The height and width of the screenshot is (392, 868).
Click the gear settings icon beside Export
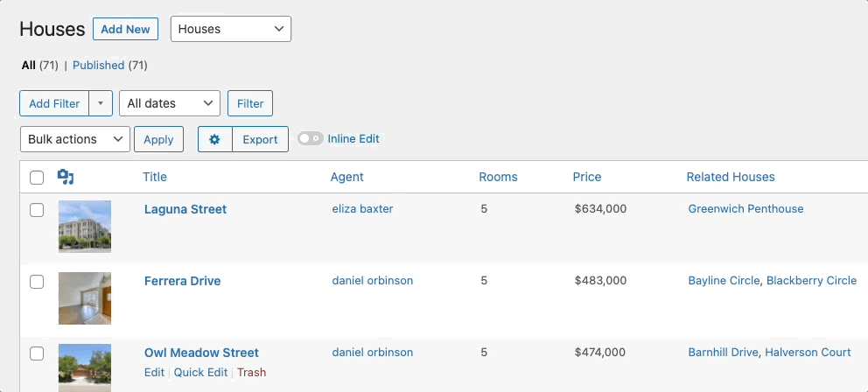tap(214, 139)
